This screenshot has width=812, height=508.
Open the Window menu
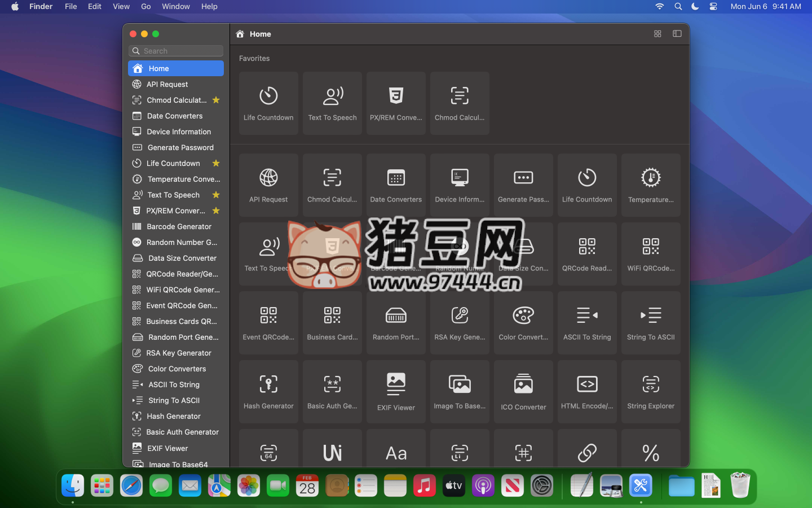point(176,6)
